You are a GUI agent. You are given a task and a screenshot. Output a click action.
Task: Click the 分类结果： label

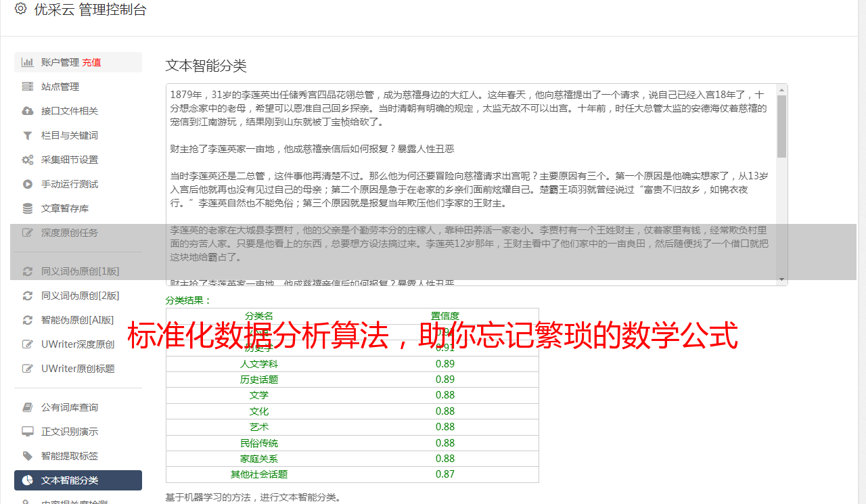[x=189, y=300]
